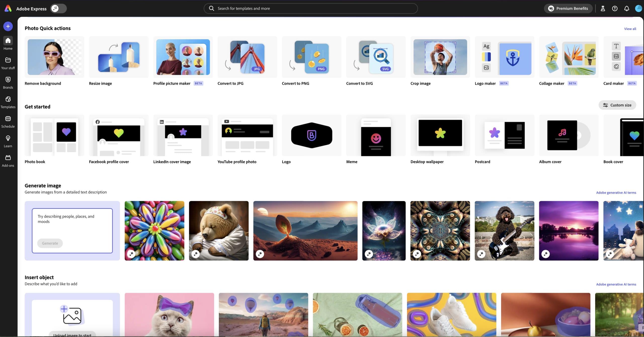The width and height of the screenshot is (644, 337).
Task: Open the Custom size option
Action: [x=617, y=105]
